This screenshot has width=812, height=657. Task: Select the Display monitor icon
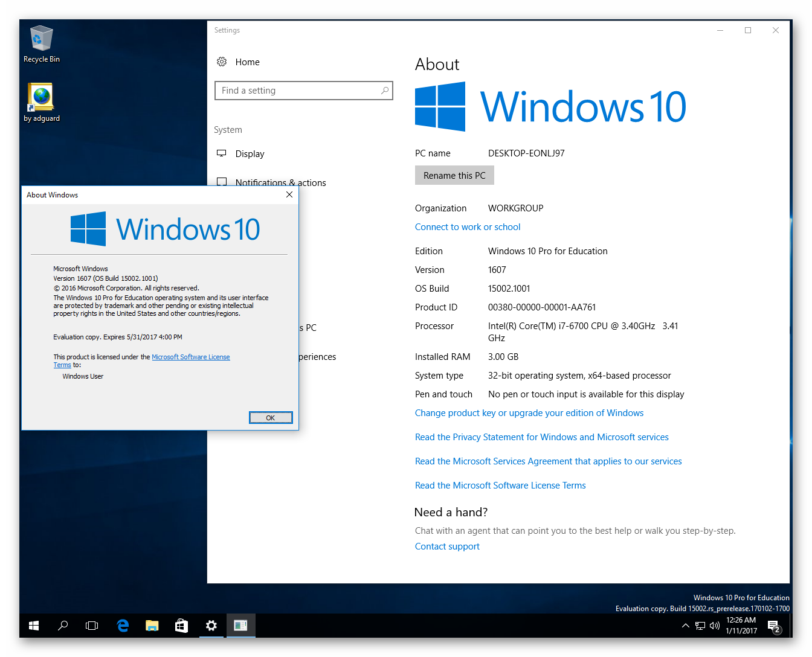point(222,153)
